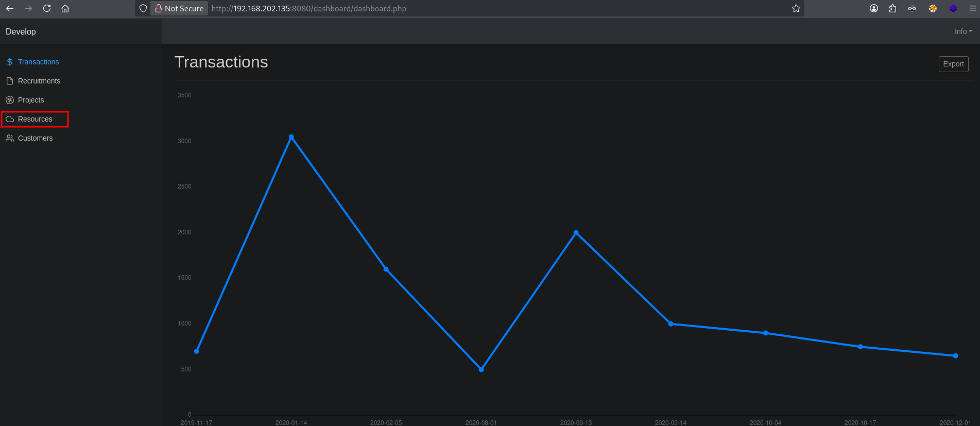Go to the browser home page icon
Image resolution: width=980 pixels, height=426 pixels.
point(65,8)
